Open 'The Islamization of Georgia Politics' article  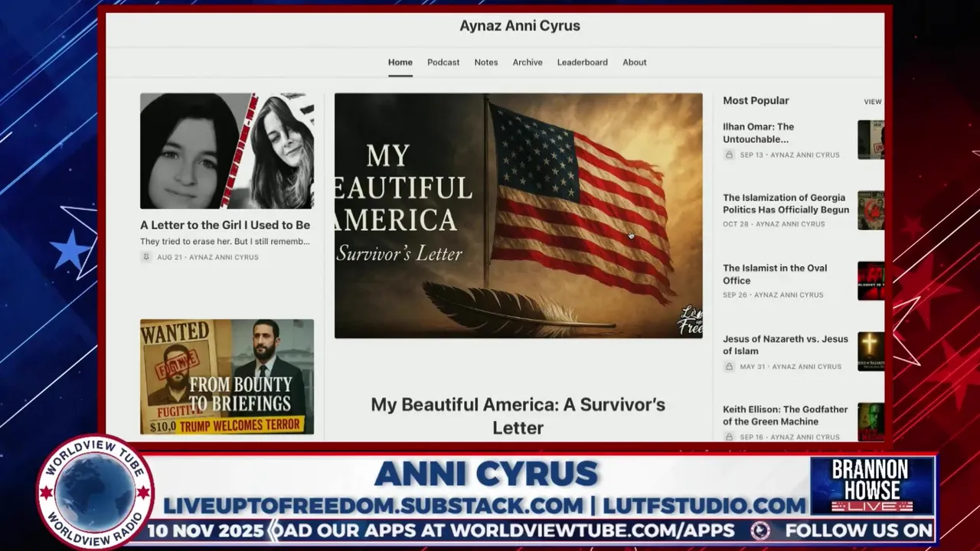pyautogui.click(x=786, y=204)
